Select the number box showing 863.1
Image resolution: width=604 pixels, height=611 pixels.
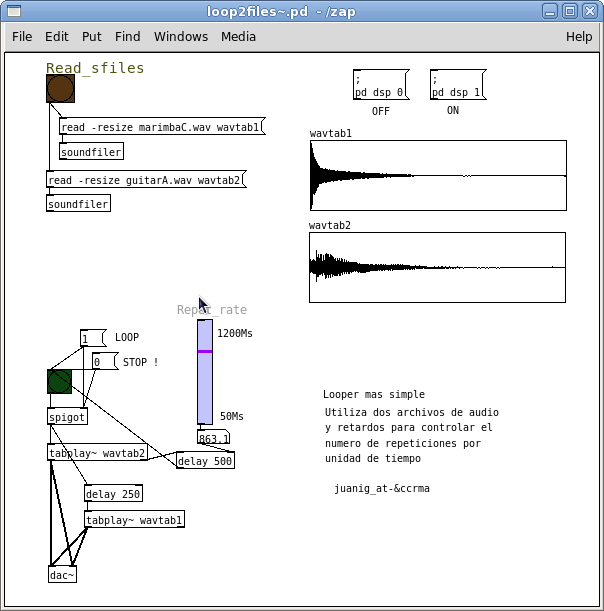[x=213, y=438]
